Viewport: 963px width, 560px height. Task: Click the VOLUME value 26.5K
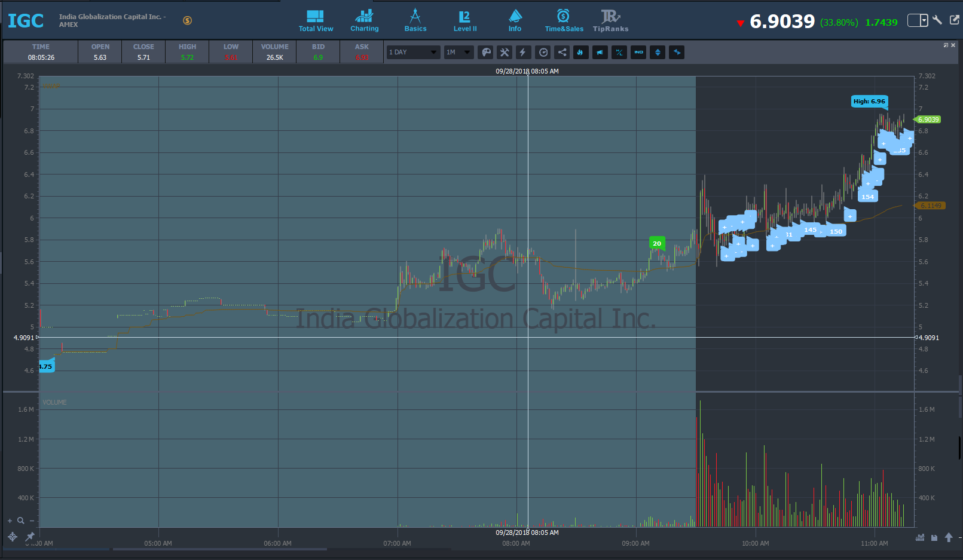pyautogui.click(x=275, y=57)
